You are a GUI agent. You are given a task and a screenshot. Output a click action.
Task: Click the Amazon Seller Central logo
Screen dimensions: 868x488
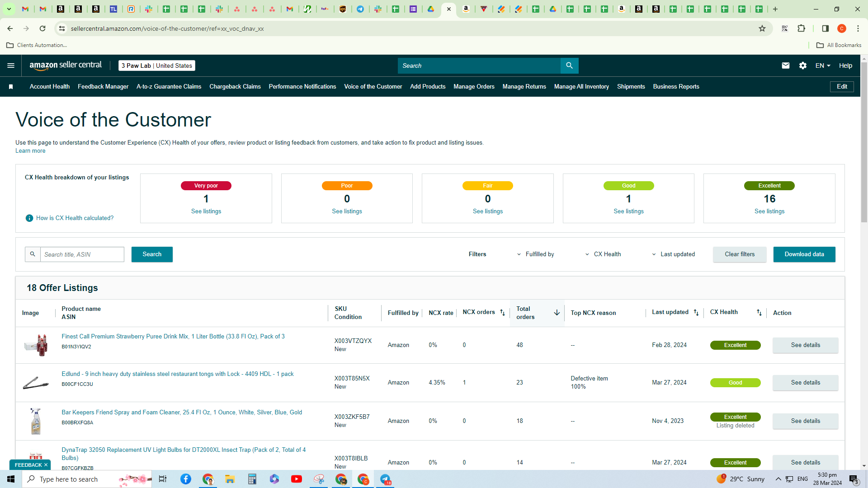coord(66,66)
